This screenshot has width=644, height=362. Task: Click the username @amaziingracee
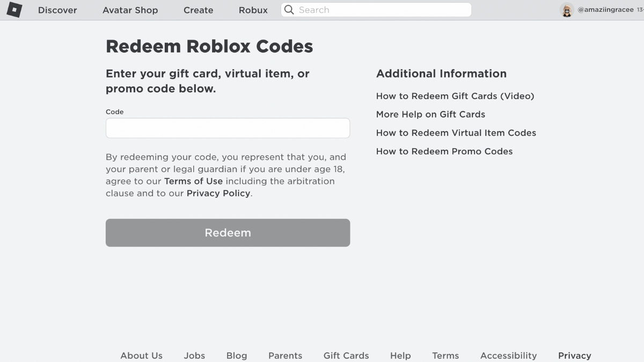click(x=605, y=10)
